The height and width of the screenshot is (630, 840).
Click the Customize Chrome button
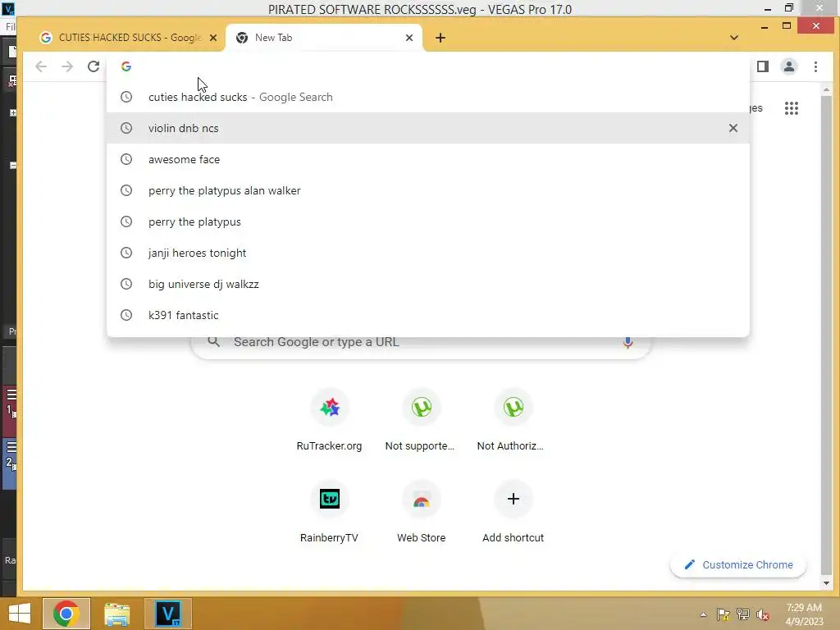(x=738, y=564)
